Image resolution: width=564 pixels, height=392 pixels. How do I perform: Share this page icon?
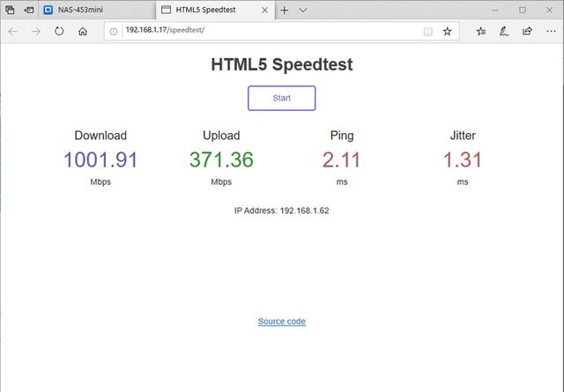(x=527, y=32)
